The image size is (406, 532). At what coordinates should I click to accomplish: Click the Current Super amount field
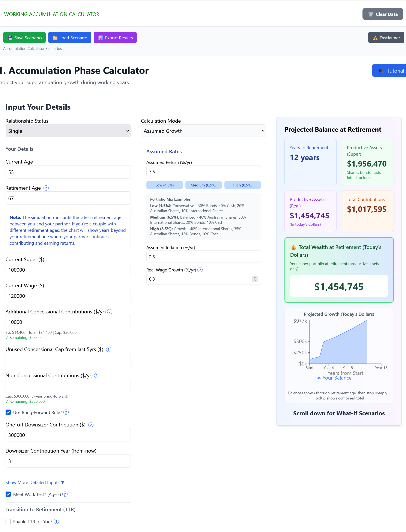pyautogui.click(x=68, y=270)
